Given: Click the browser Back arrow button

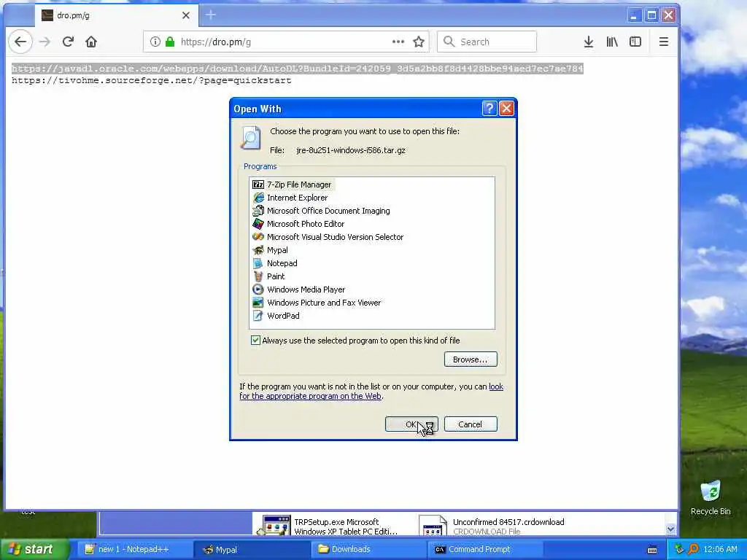Looking at the screenshot, I should [x=20, y=42].
